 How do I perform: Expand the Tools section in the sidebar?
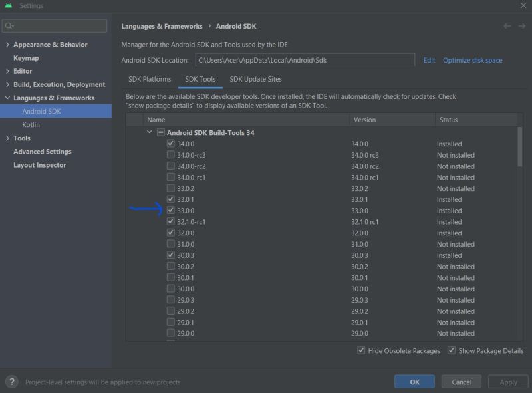[8, 138]
